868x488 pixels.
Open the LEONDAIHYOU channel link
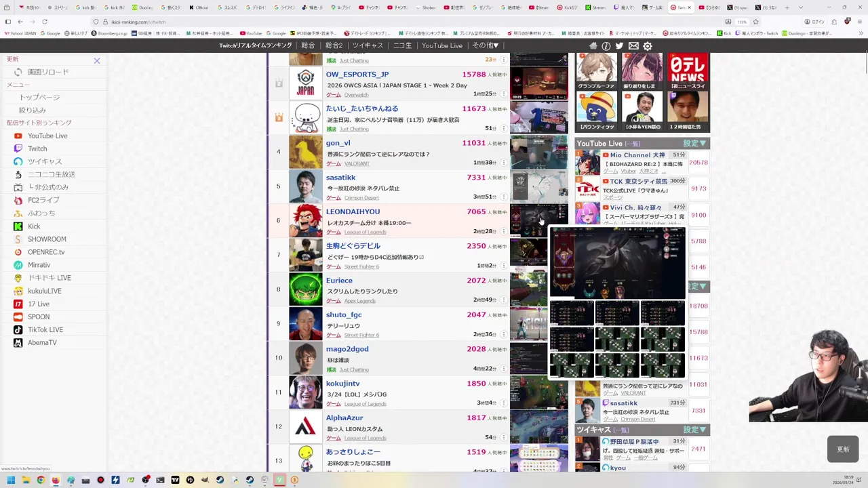(353, 211)
